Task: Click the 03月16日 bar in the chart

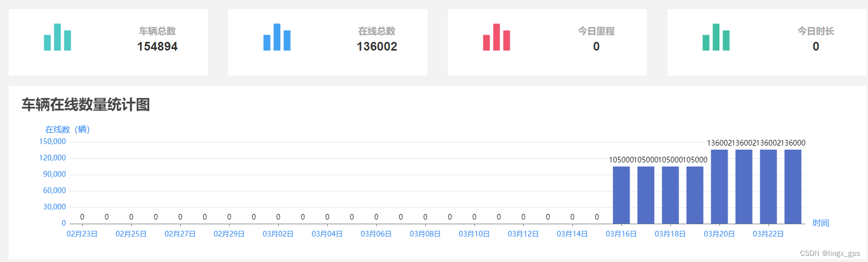Action: point(621,195)
